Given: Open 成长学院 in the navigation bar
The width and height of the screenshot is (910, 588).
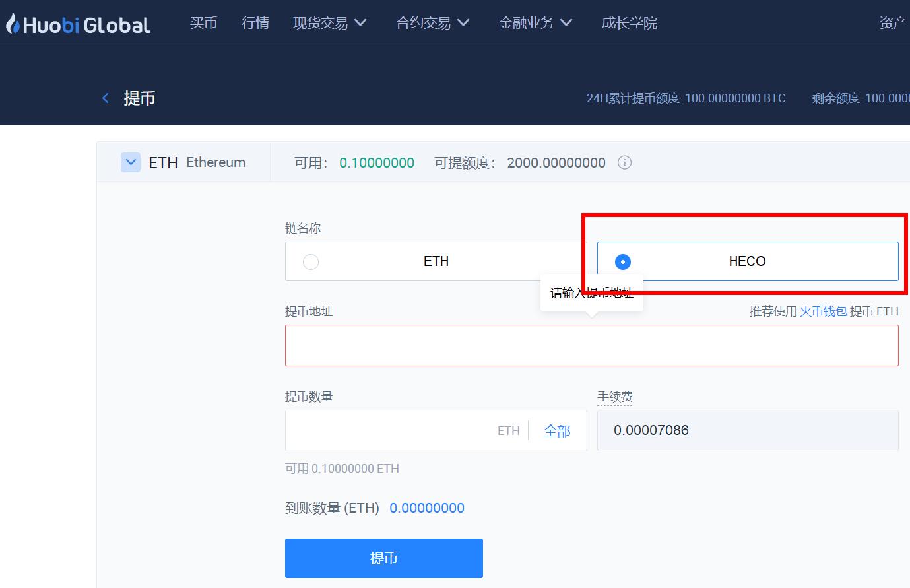Looking at the screenshot, I should pyautogui.click(x=629, y=23).
